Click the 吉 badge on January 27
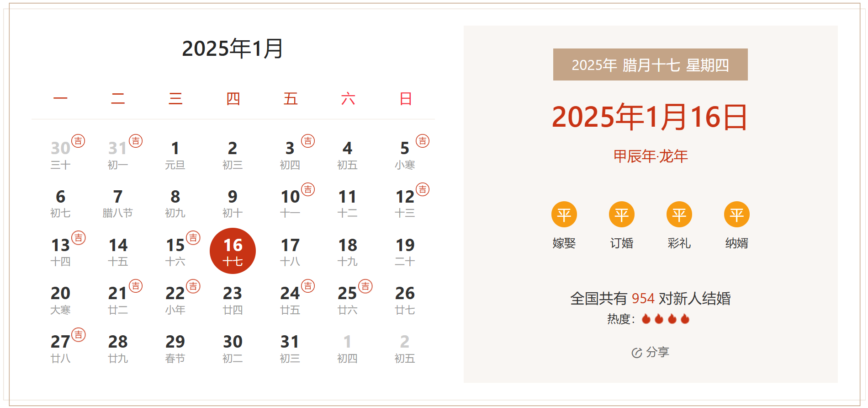The image size is (868, 408). [x=79, y=335]
